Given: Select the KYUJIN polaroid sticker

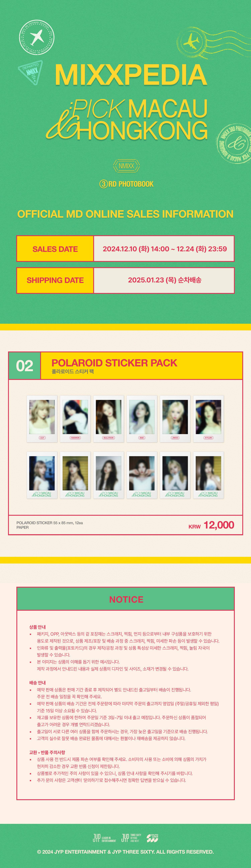Looking at the screenshot, I should point(208,419).
